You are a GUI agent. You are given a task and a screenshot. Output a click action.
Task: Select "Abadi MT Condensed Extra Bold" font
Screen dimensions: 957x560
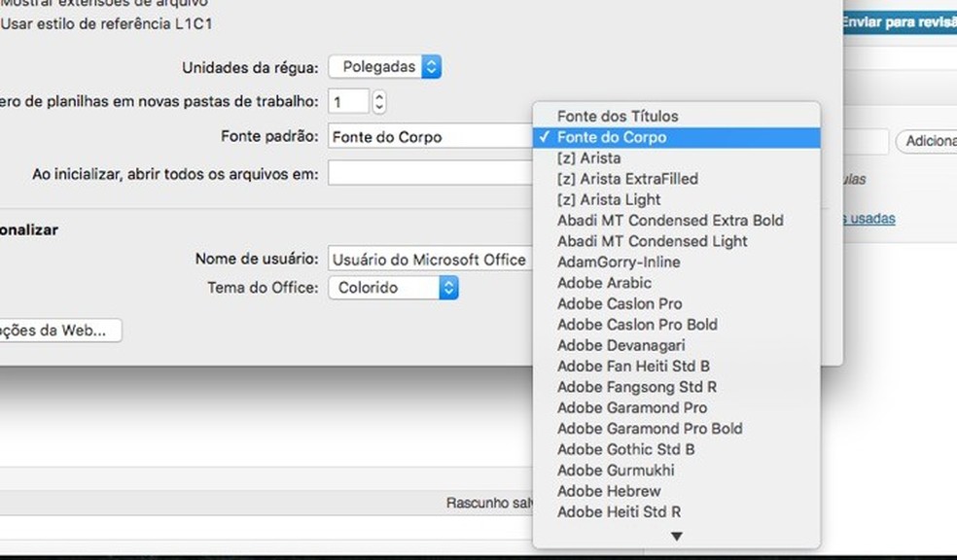669,221
